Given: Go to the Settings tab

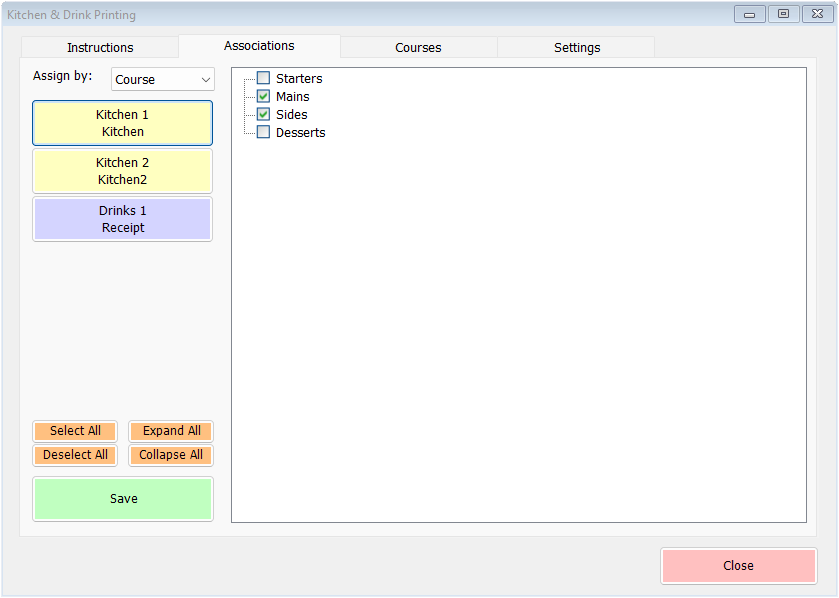Looking at the screenshot, I should coord(577,48).
